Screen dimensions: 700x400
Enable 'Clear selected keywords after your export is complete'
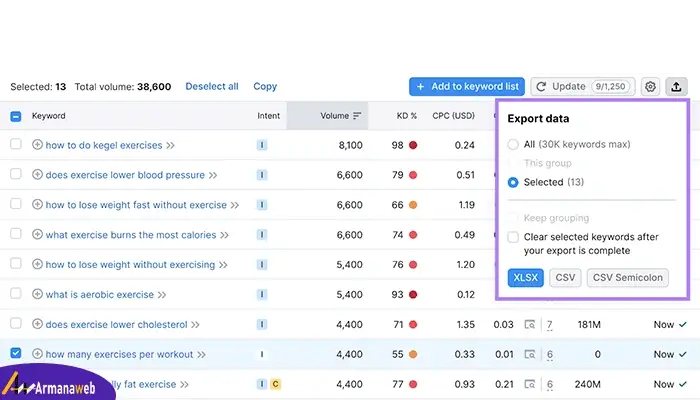point(513,237)
